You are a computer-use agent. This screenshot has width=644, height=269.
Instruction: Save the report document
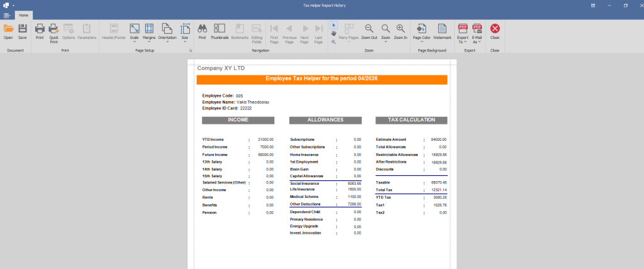coord(22,29)
